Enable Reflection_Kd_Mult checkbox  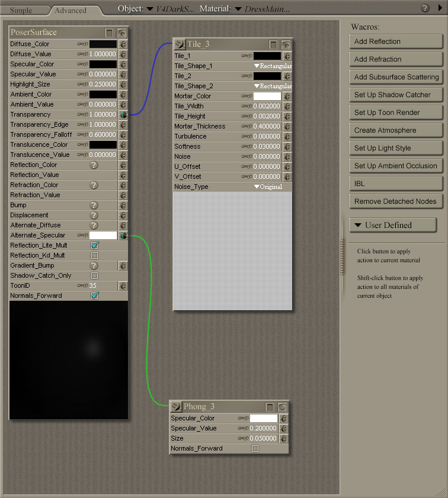click(94, 256)
